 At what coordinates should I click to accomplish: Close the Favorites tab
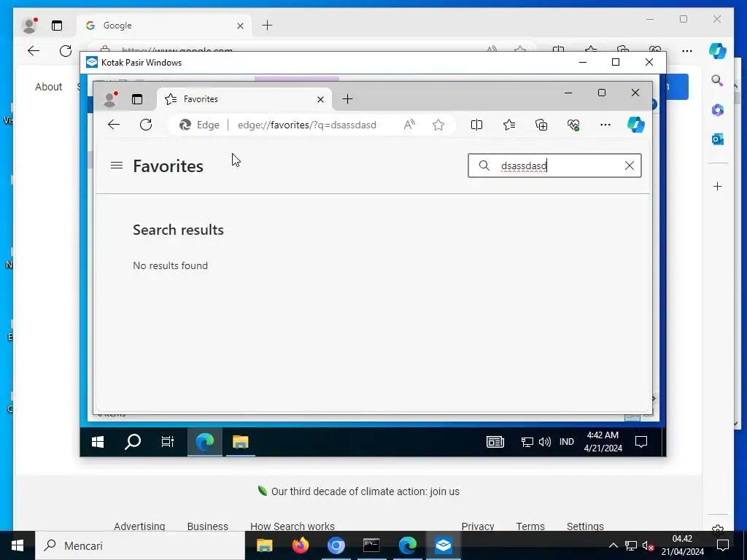click(321, 99)
